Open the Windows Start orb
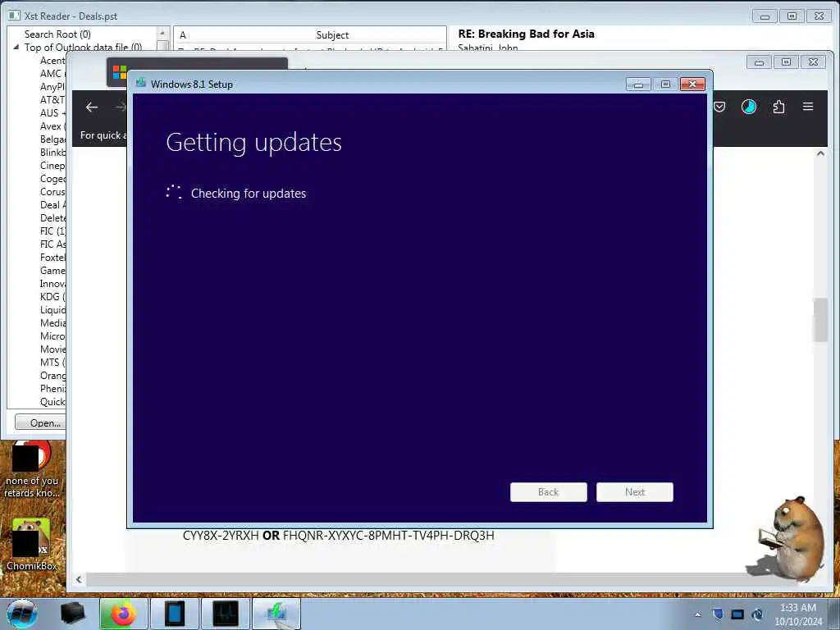Screen dimensions: 840x630 (x=22, y=614)
